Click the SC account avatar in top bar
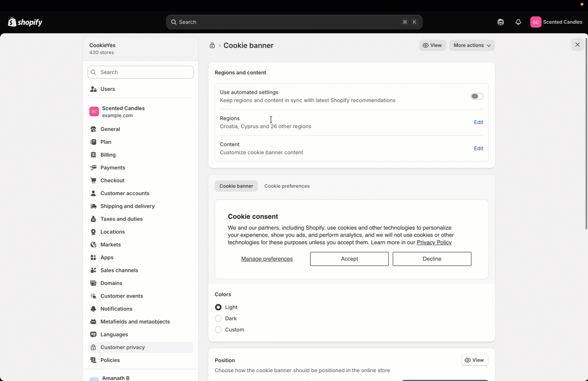Viewport: 588px width, 381px height. click(x=536, y=22)
